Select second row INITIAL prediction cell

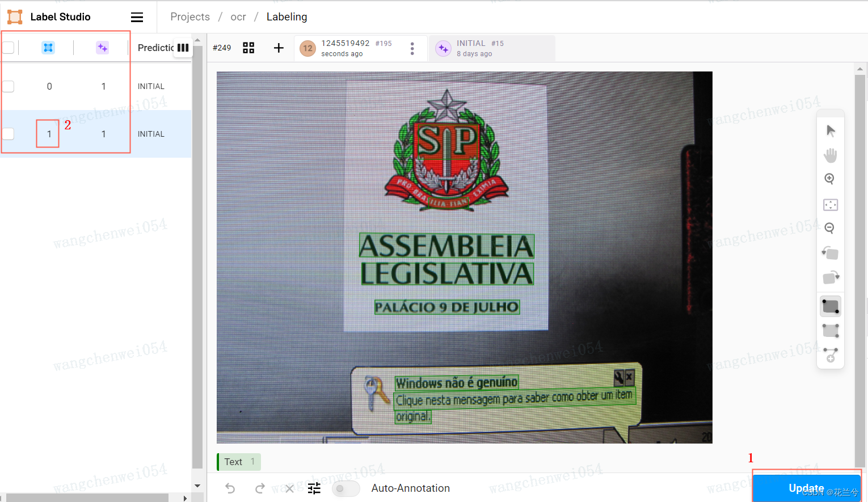coord(151,134)
